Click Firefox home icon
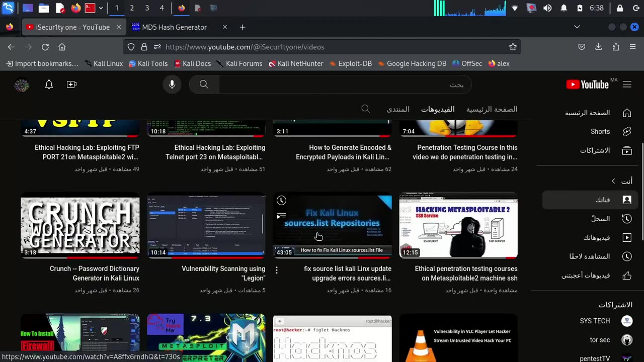 [x=62, y=47]
